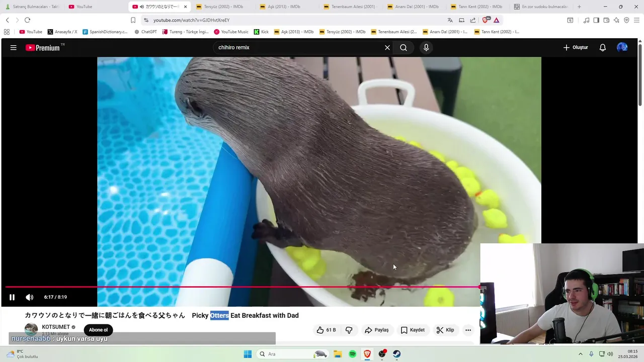Open Leo AI sparkle icon
This screenshot has height=362, width=644.
[616, 20]
